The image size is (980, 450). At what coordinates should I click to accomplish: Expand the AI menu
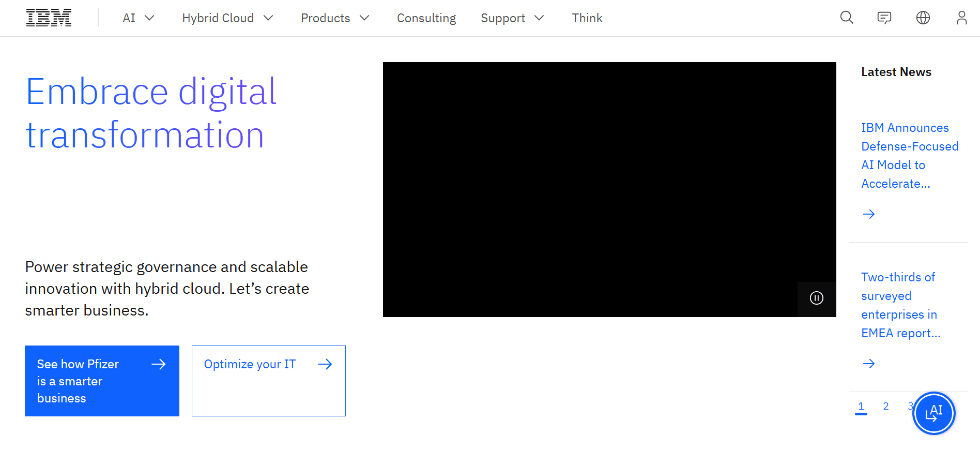click(139, 18)
